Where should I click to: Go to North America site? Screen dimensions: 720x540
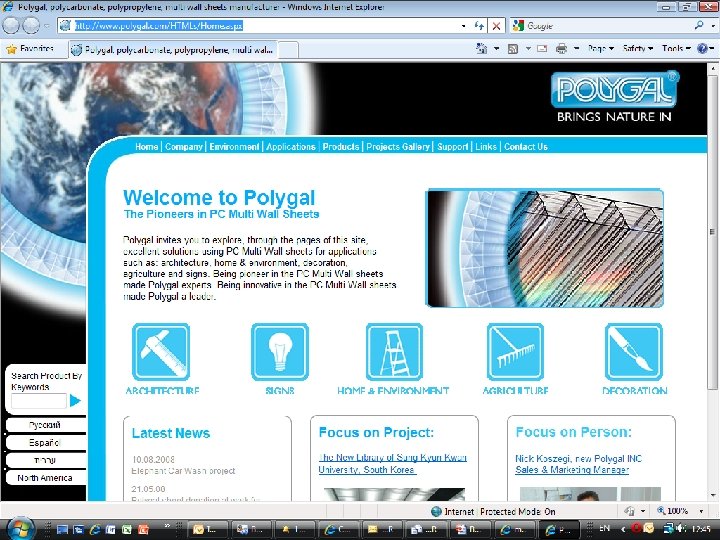click(x=45, y=478)
